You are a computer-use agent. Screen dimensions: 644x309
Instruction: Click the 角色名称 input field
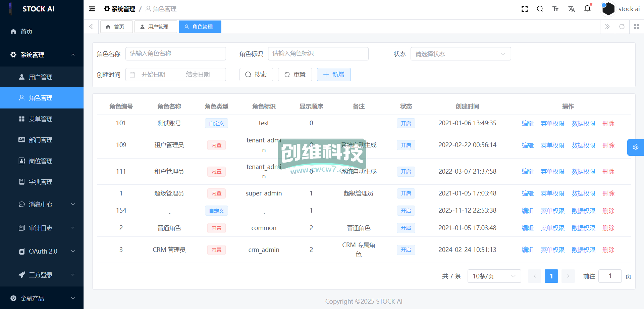coord(175,54)
